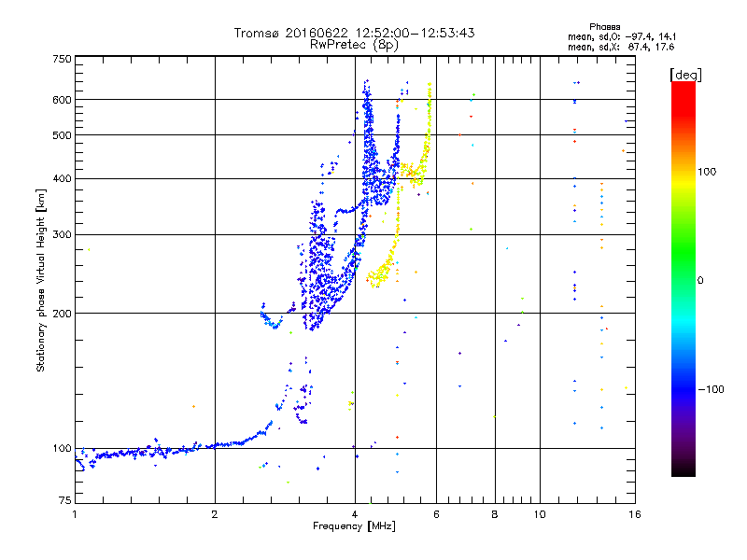747x560 pixels.
Task: Click the colorbar label '100'
Action: coord(707,172)
